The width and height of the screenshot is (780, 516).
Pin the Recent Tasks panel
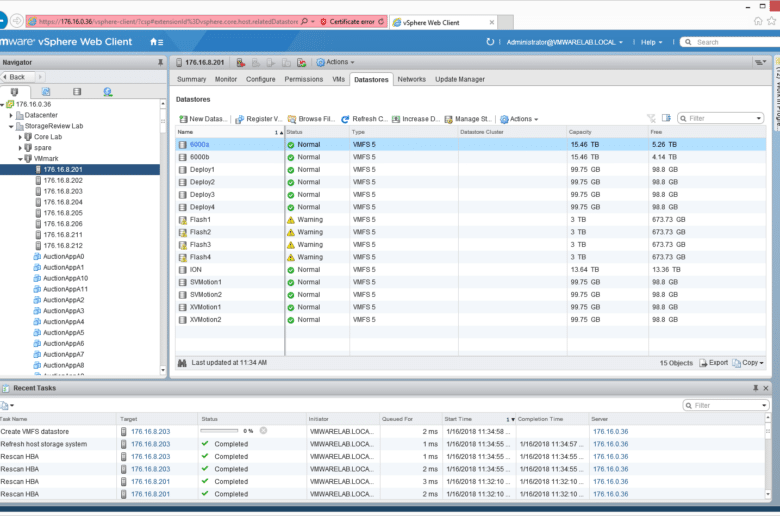pos(756,388)
